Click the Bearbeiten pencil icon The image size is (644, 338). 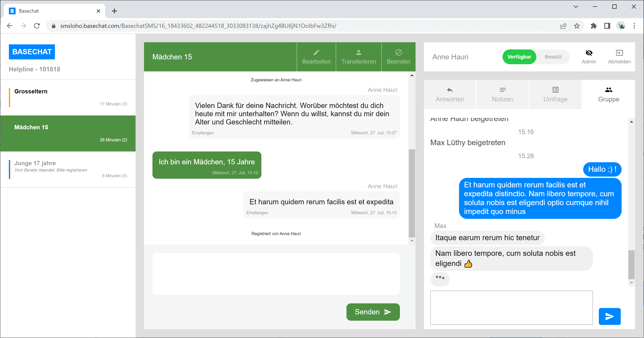tap(316, 52)
